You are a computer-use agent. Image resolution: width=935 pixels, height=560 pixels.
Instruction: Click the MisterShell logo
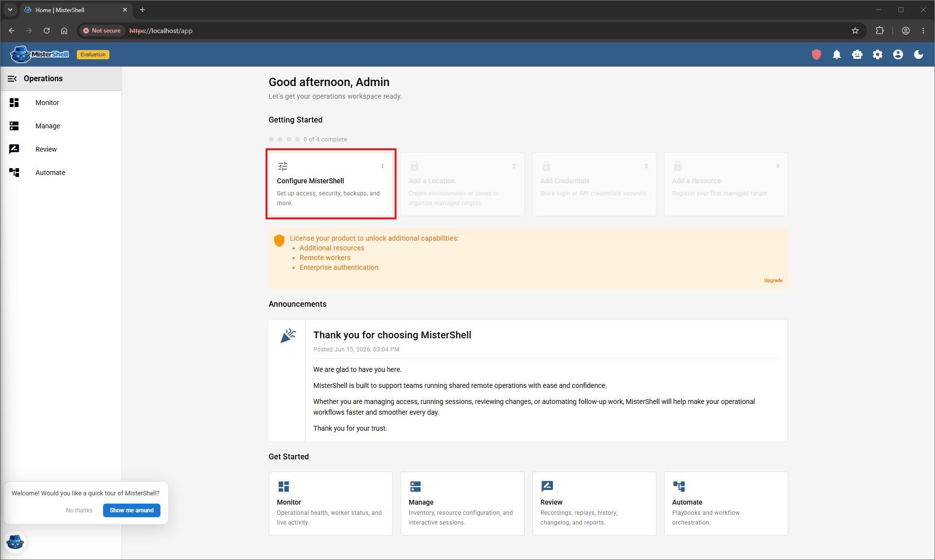pyautogui.click(x=40, y=54)
